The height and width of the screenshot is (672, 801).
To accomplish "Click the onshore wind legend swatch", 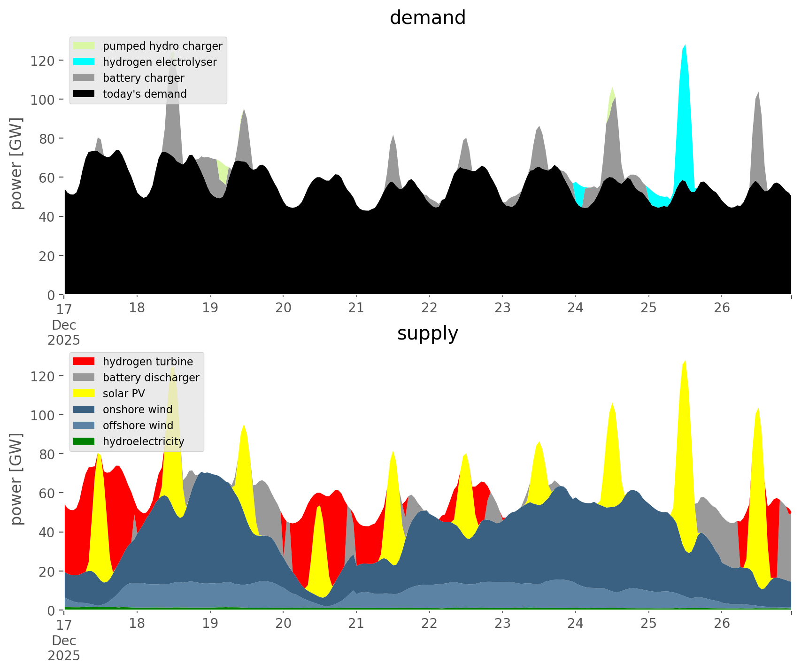I will (x=84, y=409).
